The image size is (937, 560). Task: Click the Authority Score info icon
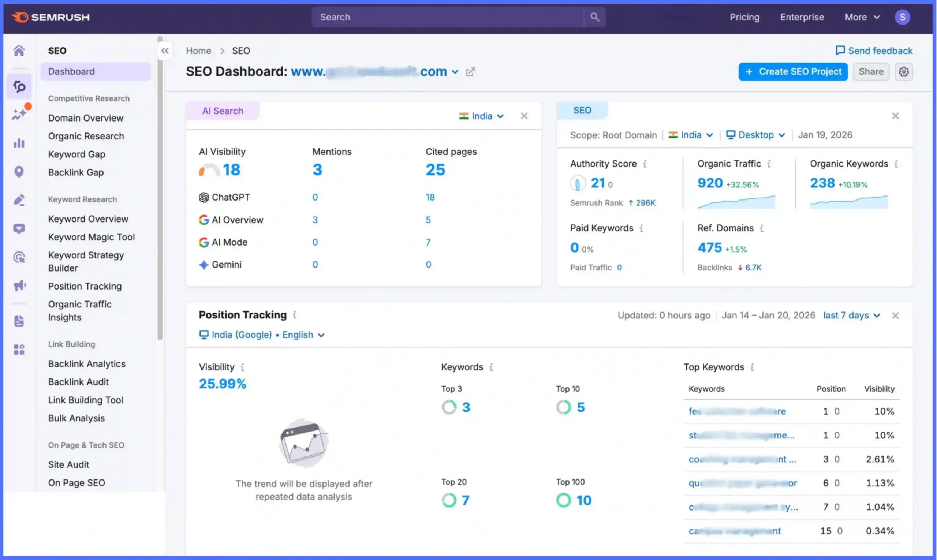[645, 164]
